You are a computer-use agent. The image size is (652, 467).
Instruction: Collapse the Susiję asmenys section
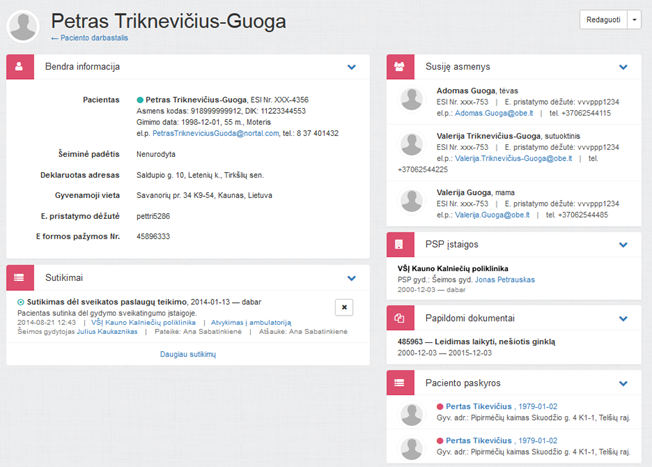(623, 67)
